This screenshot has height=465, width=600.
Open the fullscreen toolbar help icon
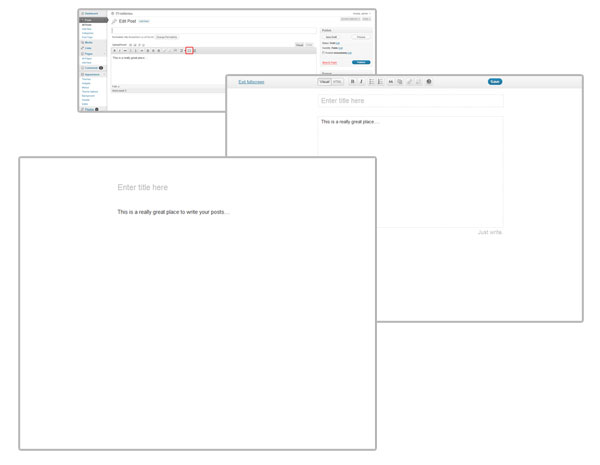[429, 82]
